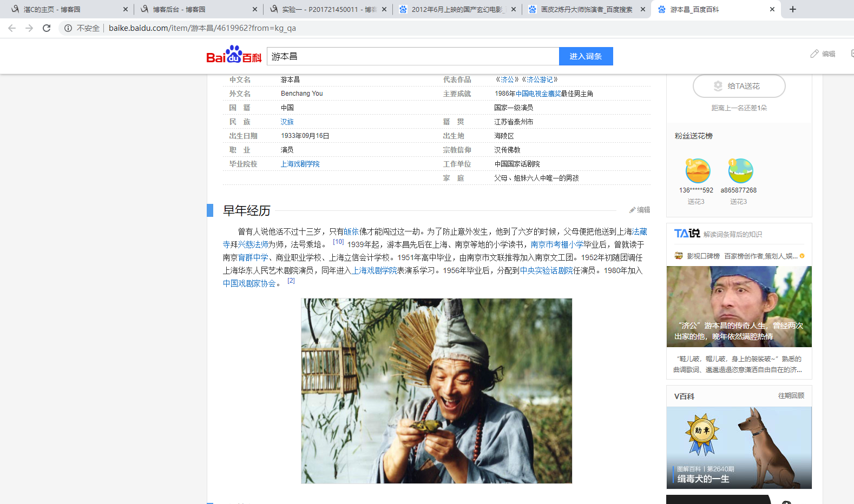The height and width of the screenshot is (504, 854).
Task: Open the a865877268 fan avatar
Action: [740, 171]
